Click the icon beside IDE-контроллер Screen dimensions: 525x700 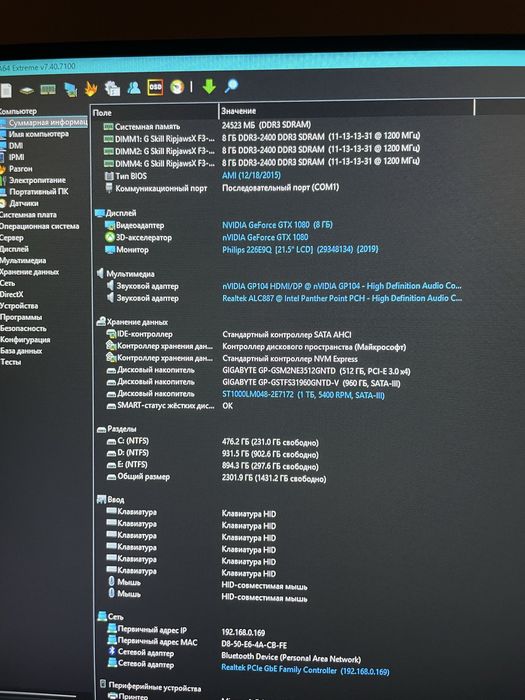click(x=111, y=333)
